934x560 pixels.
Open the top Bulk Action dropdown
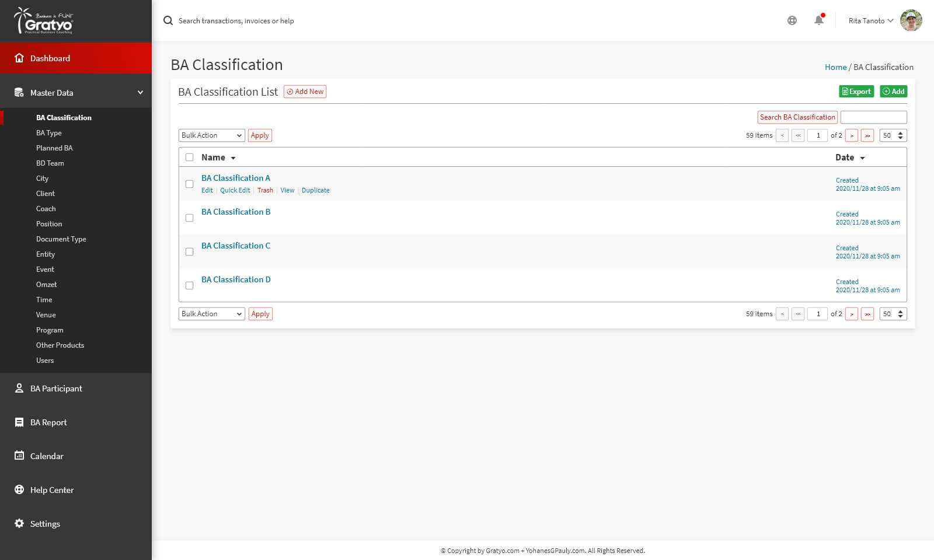[x=211, y=135]
